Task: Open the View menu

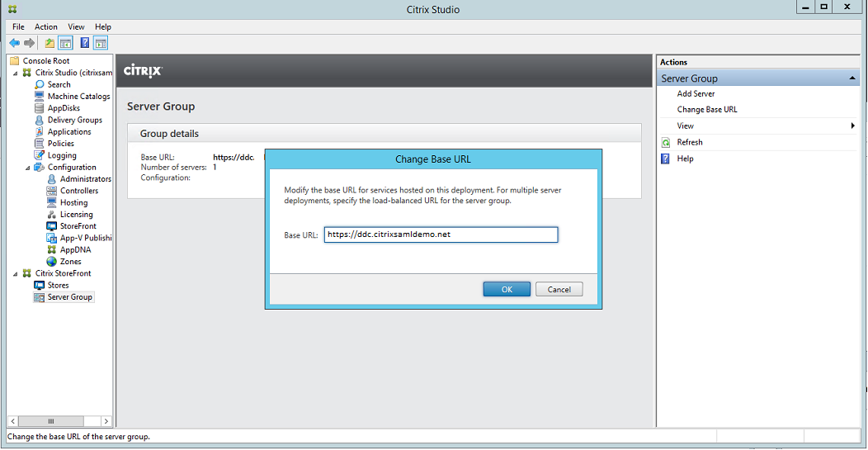Action: coord(77,26)
